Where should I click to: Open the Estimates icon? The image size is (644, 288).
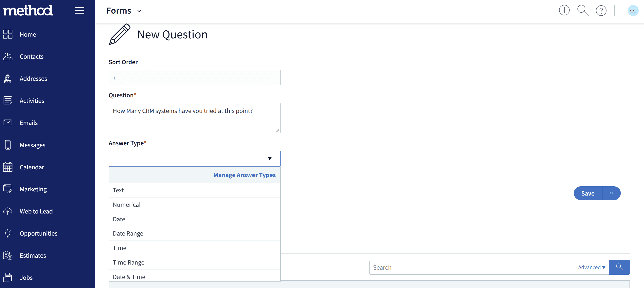coord(8,255)
